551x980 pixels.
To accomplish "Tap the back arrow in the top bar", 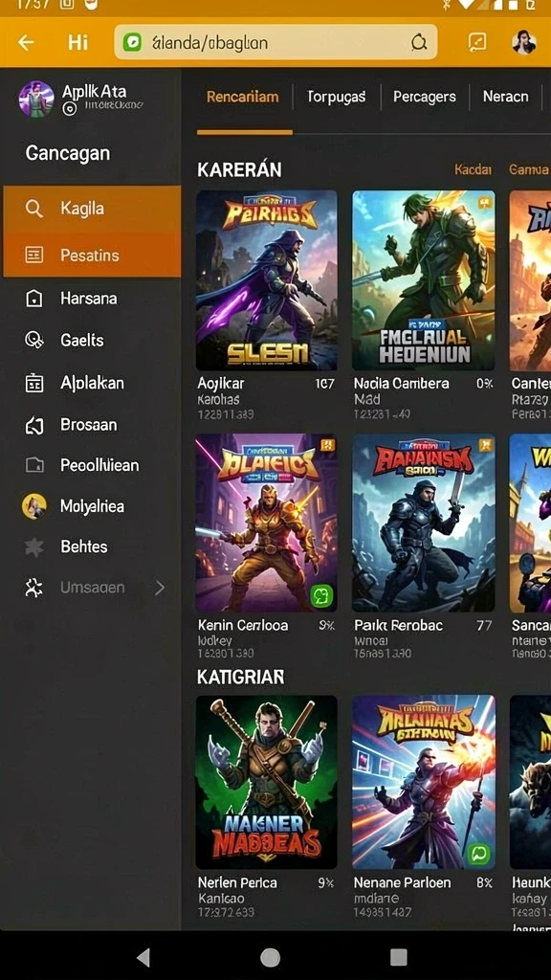I will [26, 42].
